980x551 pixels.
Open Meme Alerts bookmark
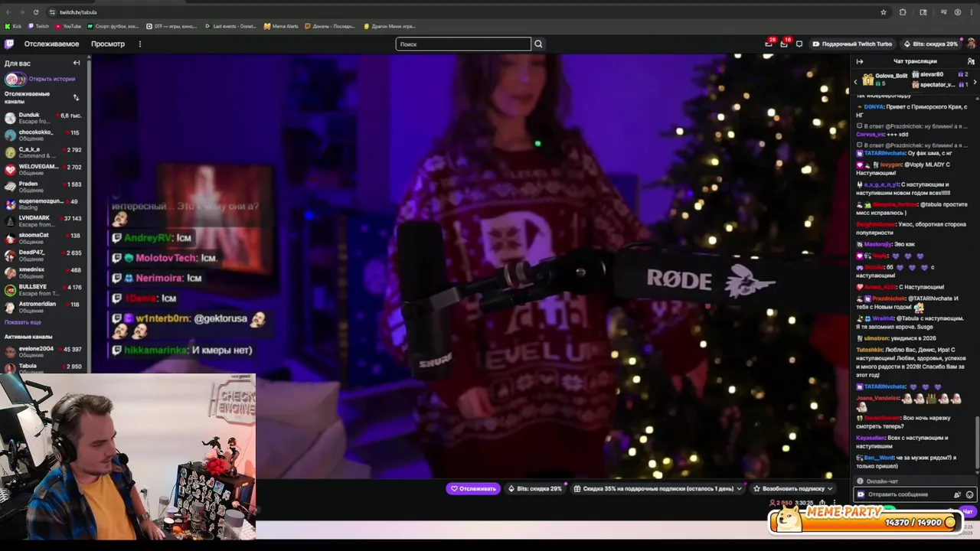click(x=281, y=26)
